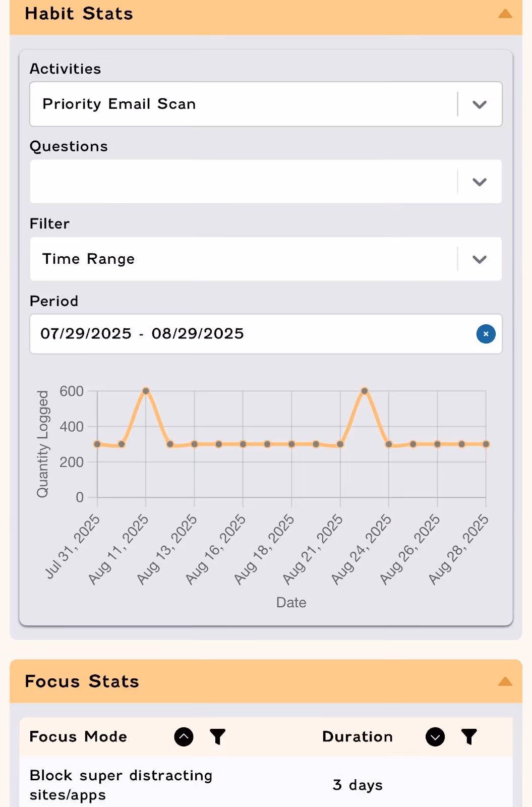Click the 600 y-axis value
The height and width of the screenshot is (807, 532).
[x=72, y=391]
